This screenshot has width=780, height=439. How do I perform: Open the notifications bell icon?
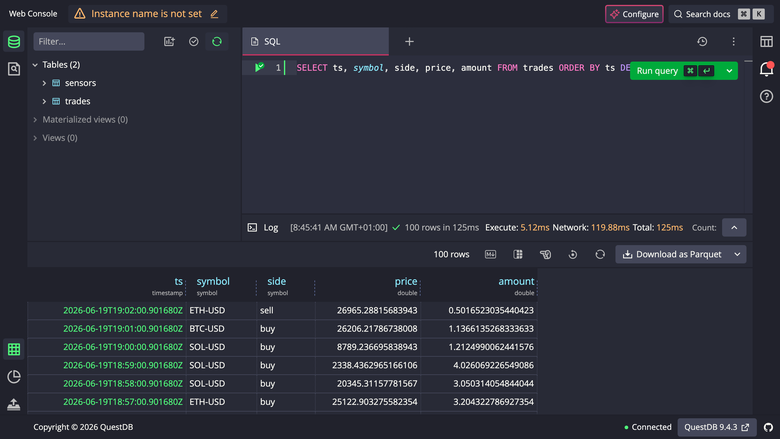click(x=767, y=69)
